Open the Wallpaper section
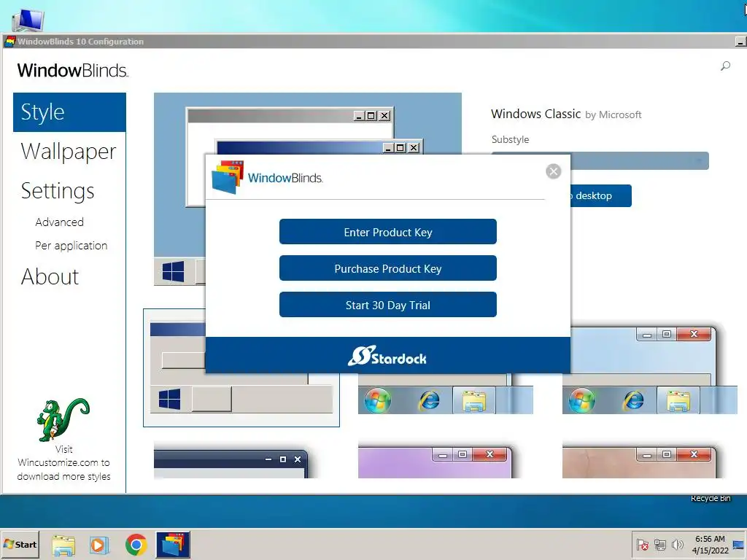This screenshot has width=747, height=560. coord(69,152)
